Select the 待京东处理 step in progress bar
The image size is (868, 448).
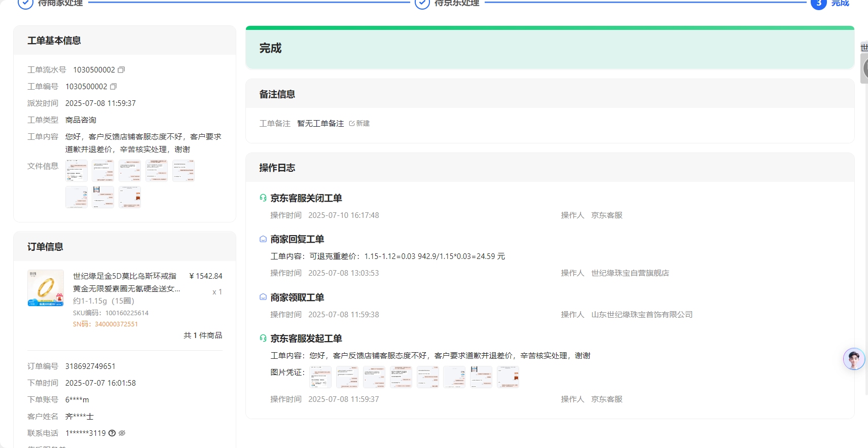[x=447, y=4]
